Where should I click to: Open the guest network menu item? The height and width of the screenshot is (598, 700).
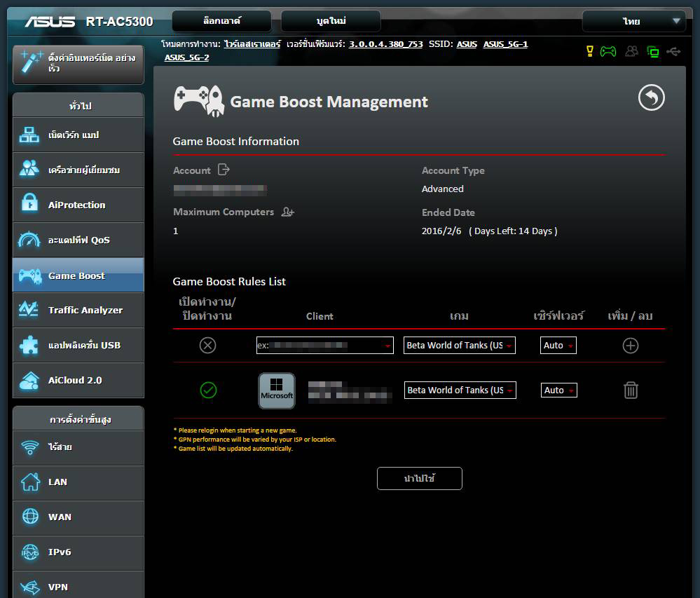(78, 170)
